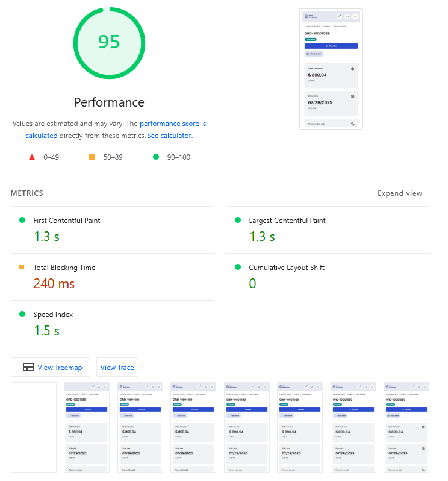
Task: Click the METRICS section heading
Action: click(x=27, y=193)
